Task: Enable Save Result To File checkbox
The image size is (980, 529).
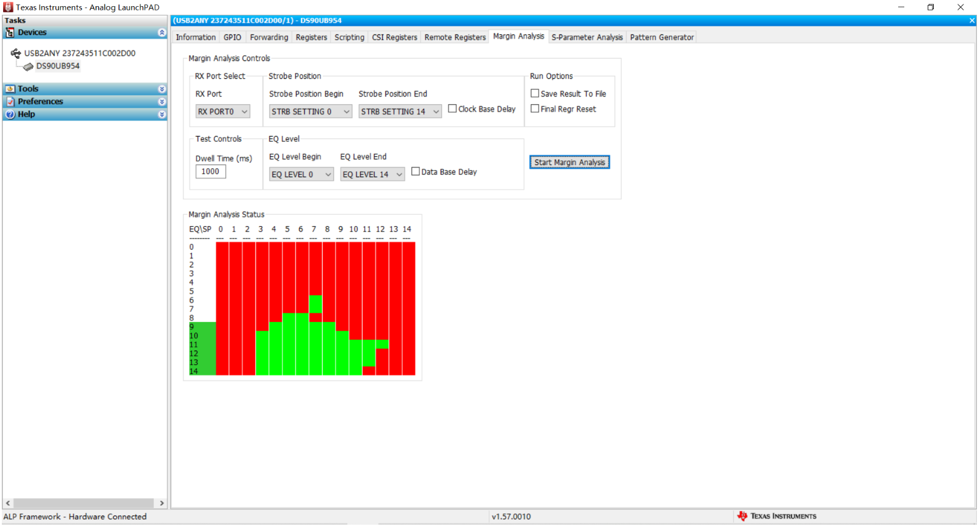Action: tap(535, 94)
